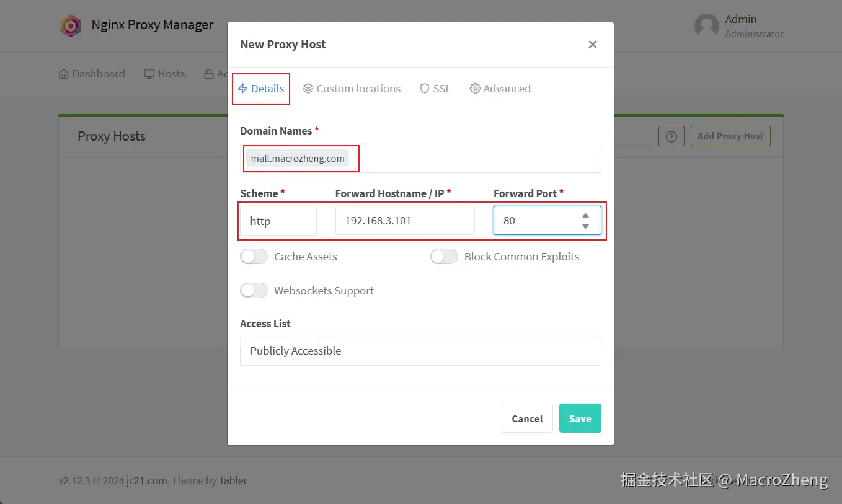Click the Dashboard home icon
The width and height of the screenshot is (842, 504).
click(x=64, y=74)
